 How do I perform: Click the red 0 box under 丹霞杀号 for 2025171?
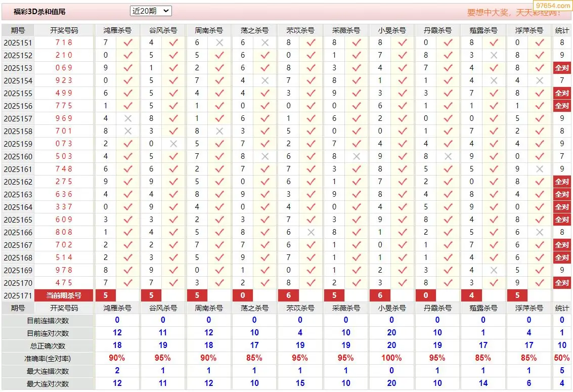click(426, 295)
